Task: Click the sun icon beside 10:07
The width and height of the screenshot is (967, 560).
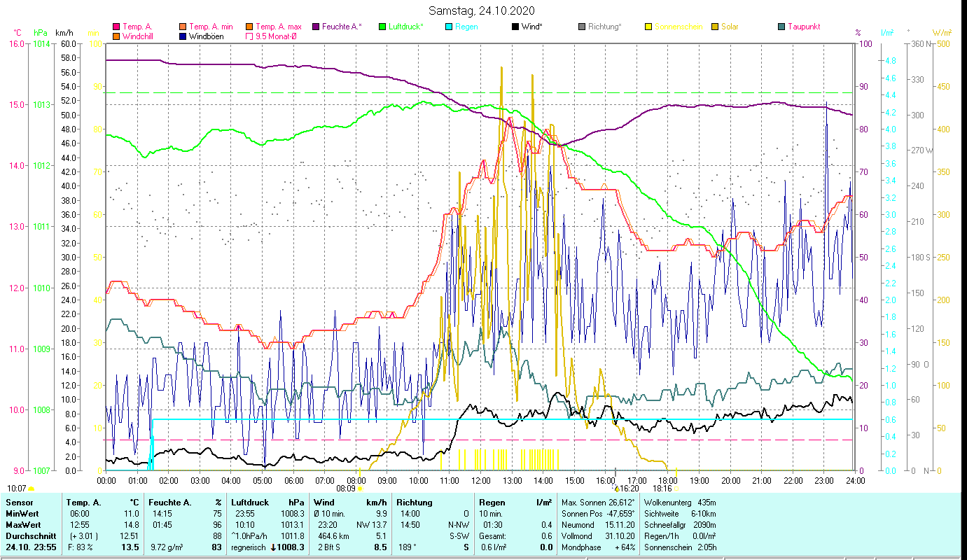Action: 32,489
